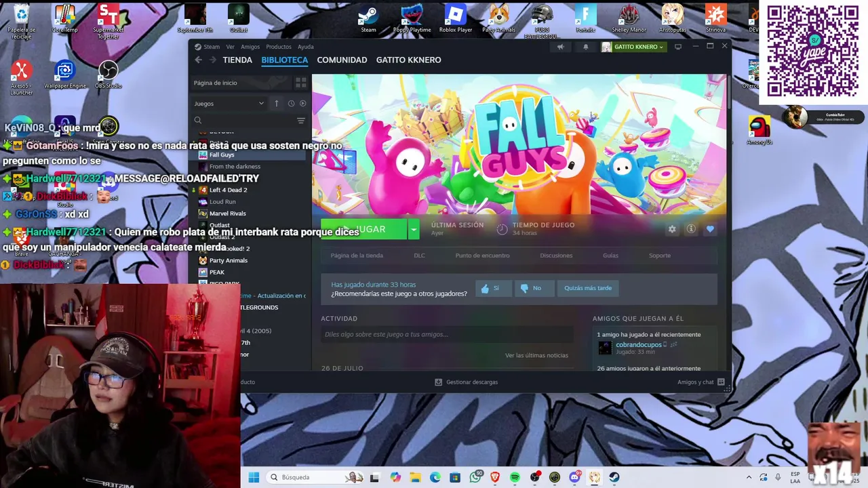Open Fortnite desktop icon

point(585,18)
